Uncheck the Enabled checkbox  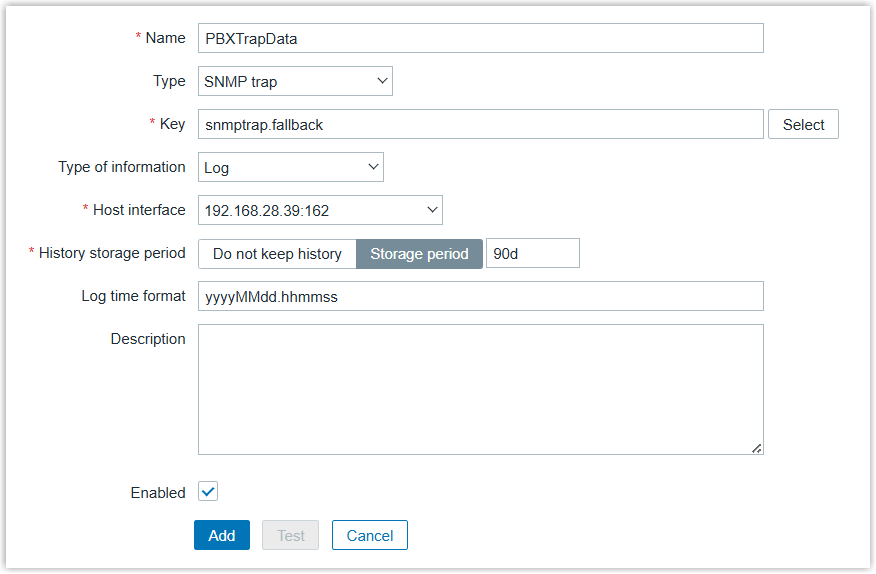tap(208, 492)
